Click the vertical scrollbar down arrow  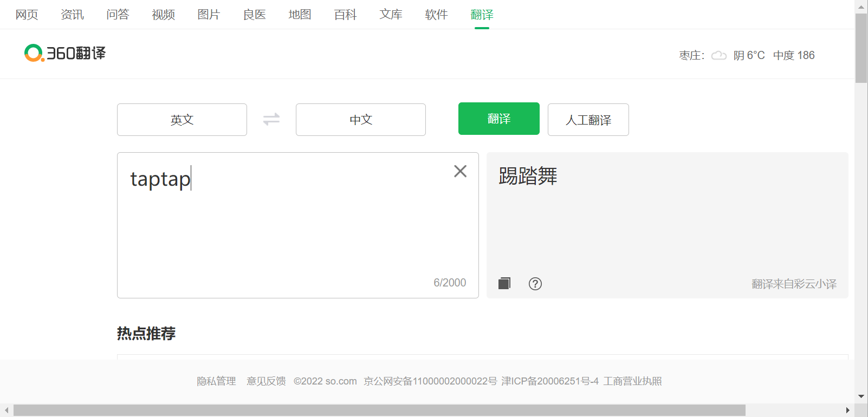tap(861, 396)
